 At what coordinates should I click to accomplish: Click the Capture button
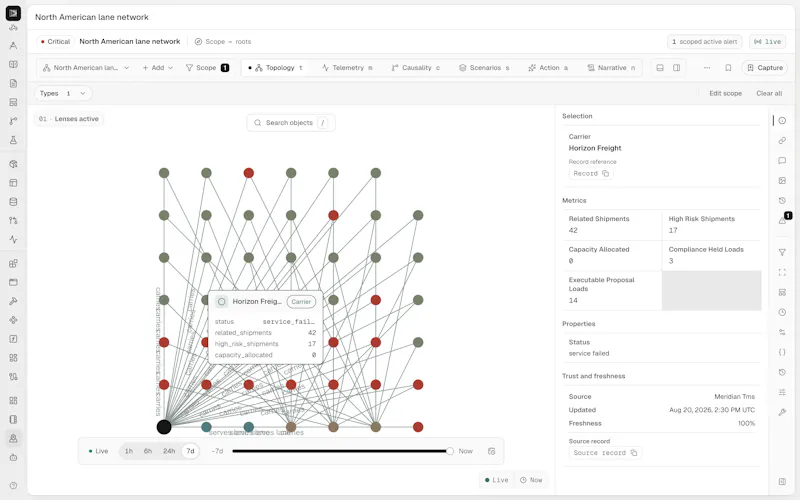coord(764,68)
